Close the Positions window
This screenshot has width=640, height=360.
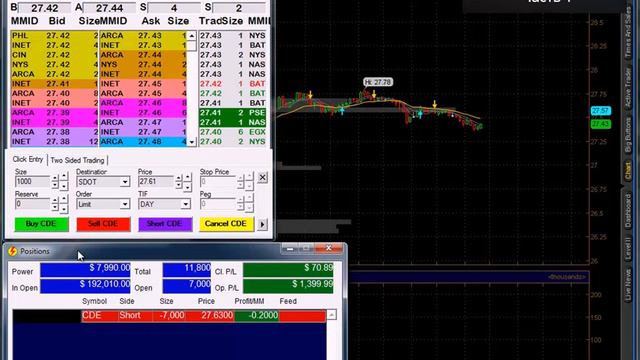coord(329,248)
